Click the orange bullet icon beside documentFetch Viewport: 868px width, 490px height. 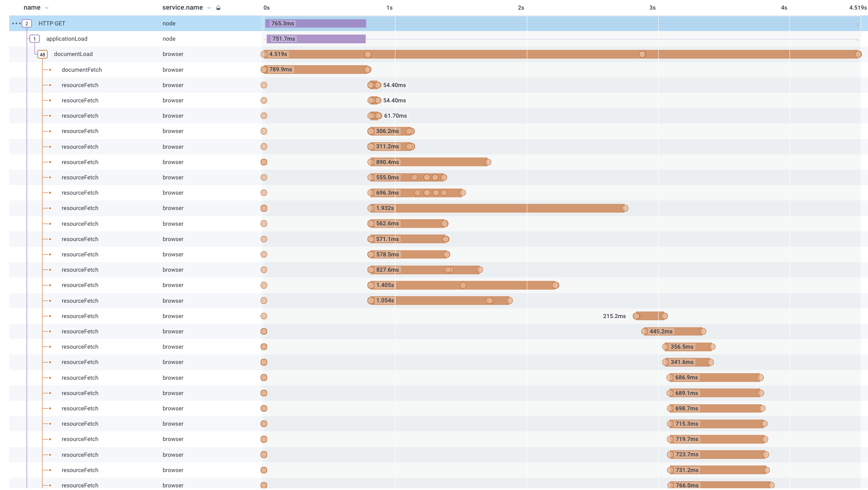coord(49,70)
